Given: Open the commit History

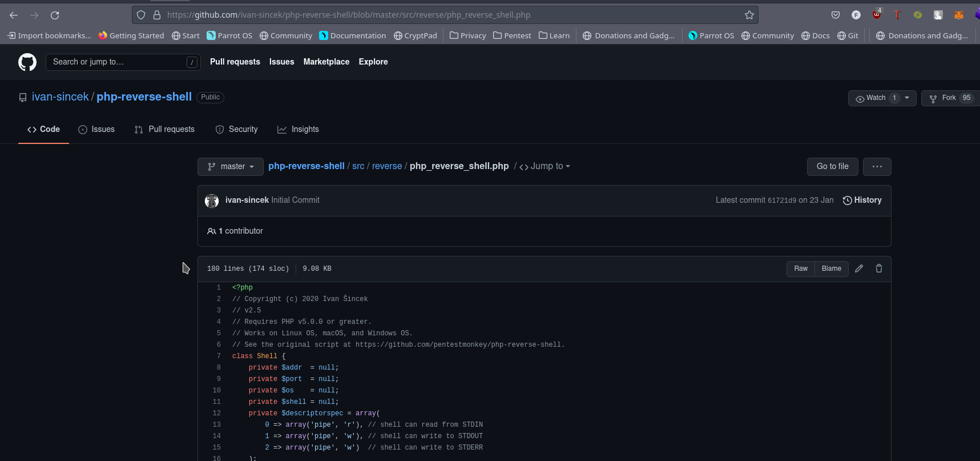Looking at the screenshot, I should [x=862, y=201].
